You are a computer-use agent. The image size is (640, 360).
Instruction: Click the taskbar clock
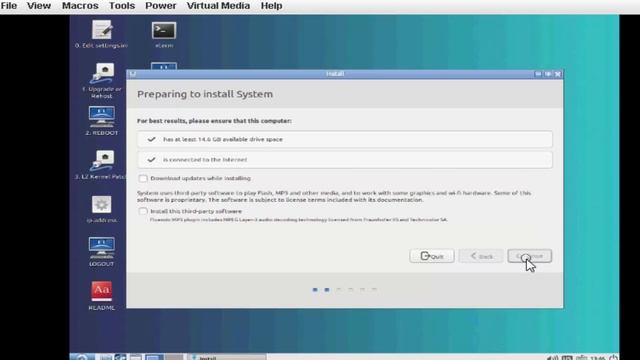tap(598, 358)
